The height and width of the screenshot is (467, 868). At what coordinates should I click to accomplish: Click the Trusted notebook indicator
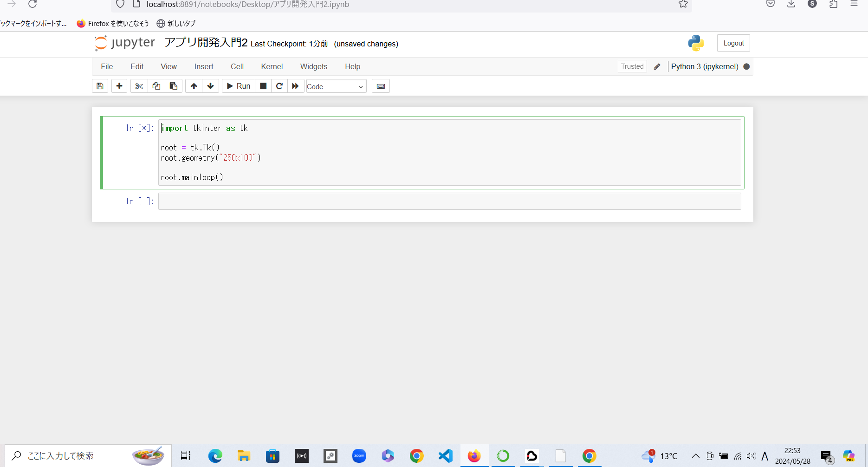click(x=632, y=66)
